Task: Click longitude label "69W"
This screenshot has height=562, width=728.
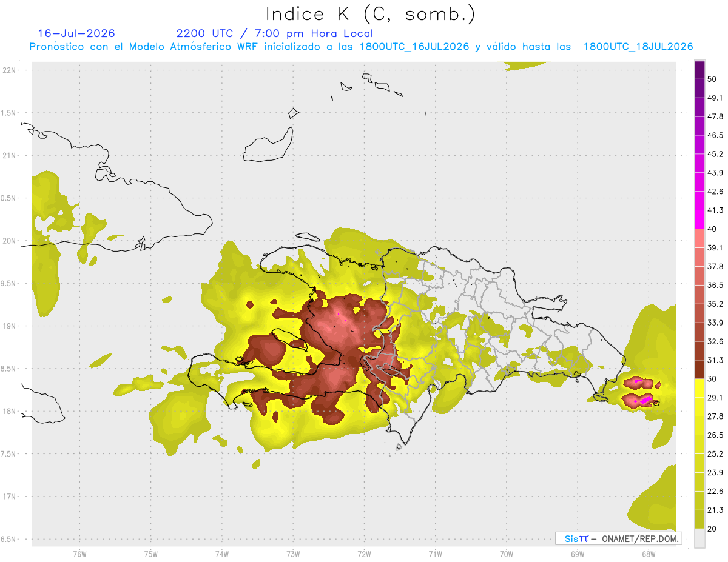Action: click(x=577, y=554)
